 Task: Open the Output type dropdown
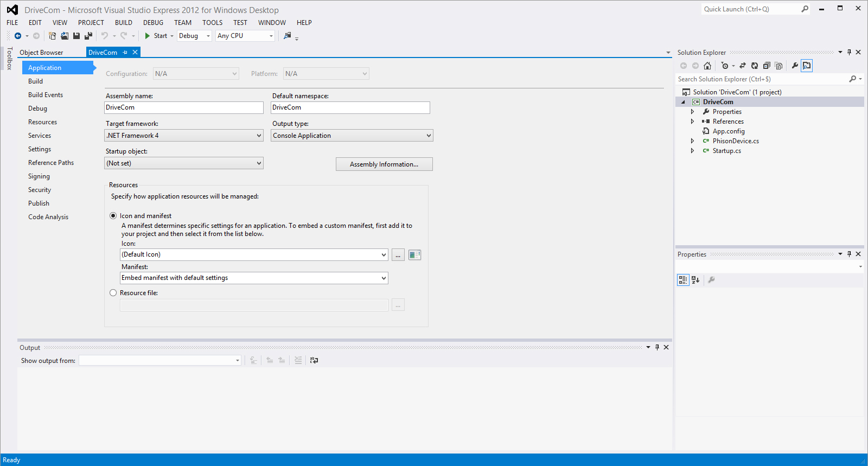tap(352, 136)
